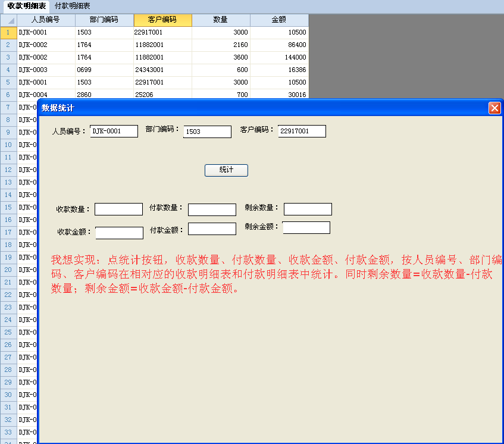Click the 部门编码 input field

(x=207, y=132)
